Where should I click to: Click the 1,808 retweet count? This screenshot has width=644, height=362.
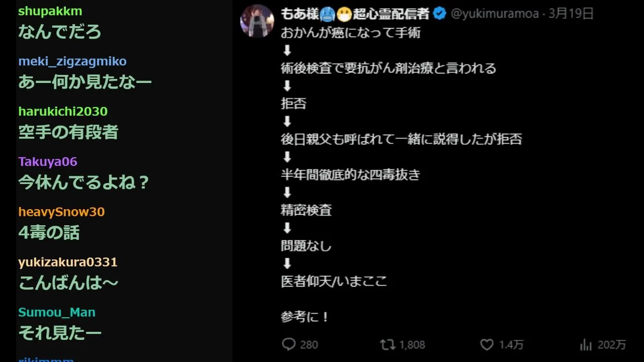tap(412, 344)
